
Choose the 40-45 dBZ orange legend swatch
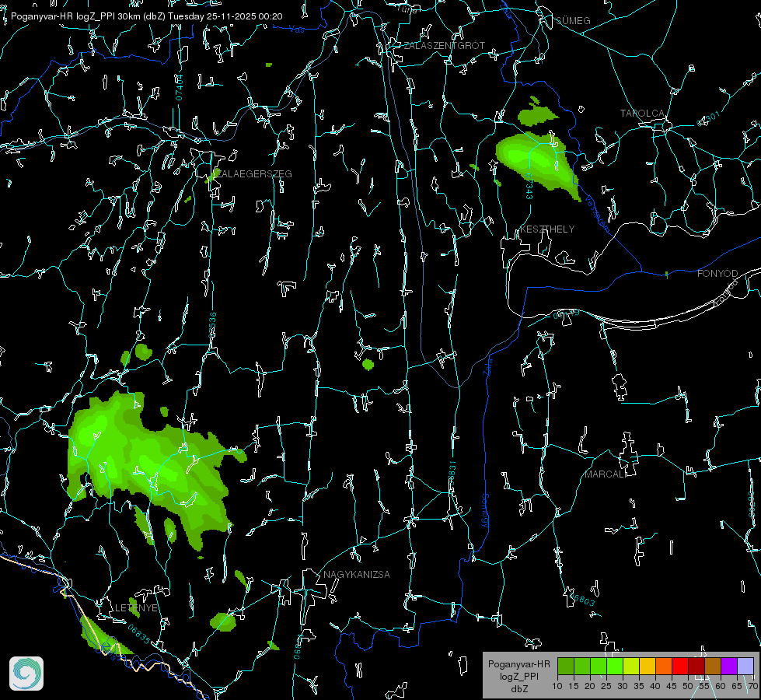coord(664,666)
